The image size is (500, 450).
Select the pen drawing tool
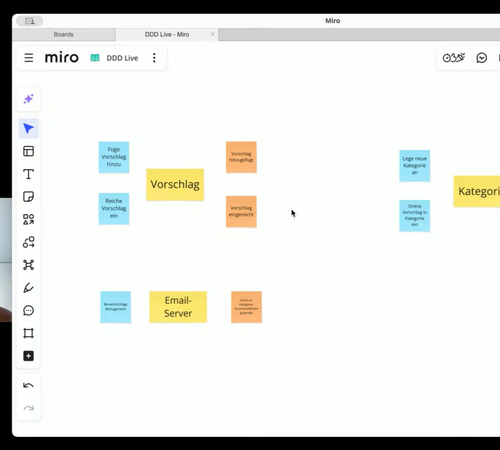(29, 288)
